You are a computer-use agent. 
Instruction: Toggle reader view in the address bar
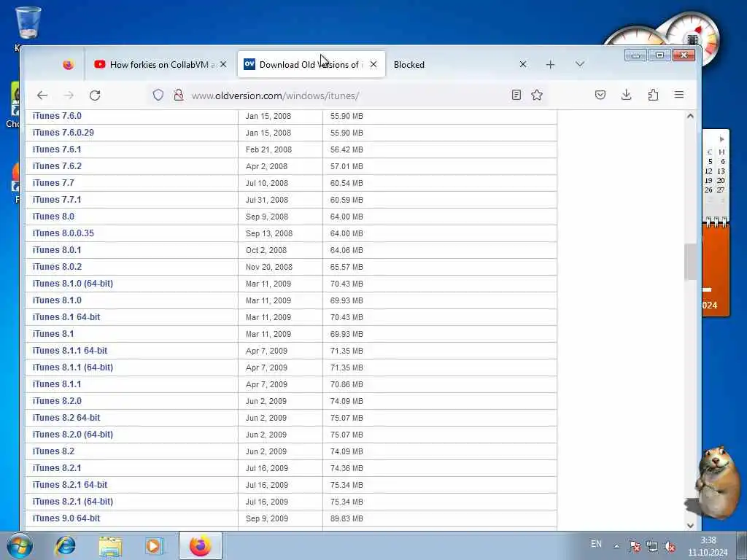coord(516,96)
